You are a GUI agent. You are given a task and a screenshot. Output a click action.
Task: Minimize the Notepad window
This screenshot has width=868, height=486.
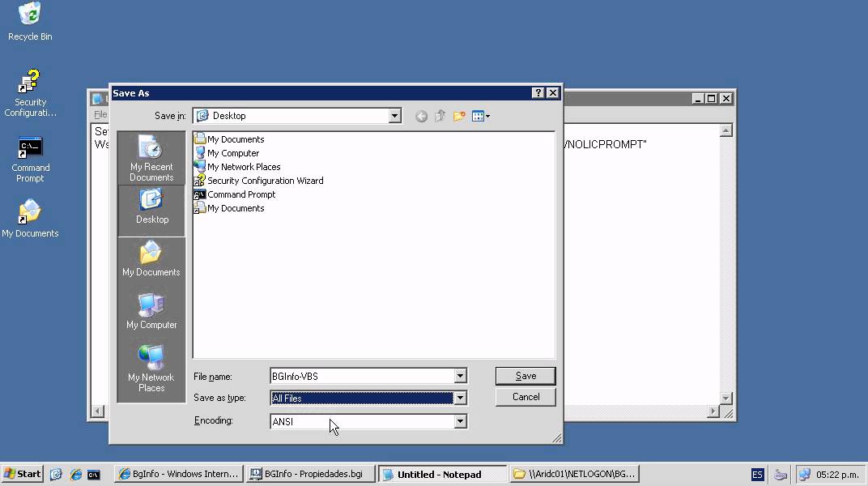(x=697, y=99)
